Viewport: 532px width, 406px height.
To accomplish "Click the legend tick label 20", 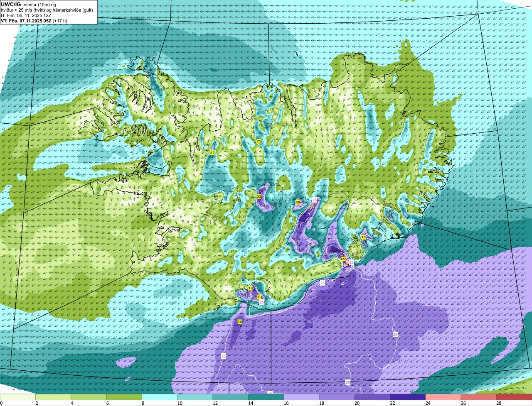I will (357, 403).
